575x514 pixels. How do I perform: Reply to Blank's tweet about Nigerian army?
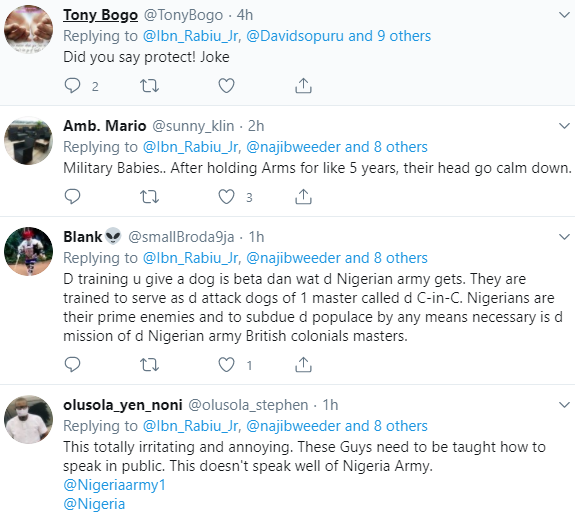coord(72,365)
